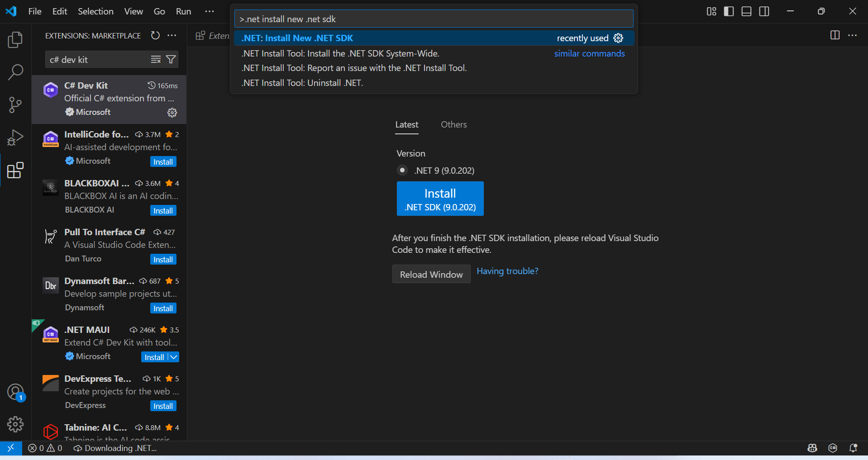This screenshot has width=868, height=460.
Task: Toggle Secondary Side Bar visibility
Action: 764,11
